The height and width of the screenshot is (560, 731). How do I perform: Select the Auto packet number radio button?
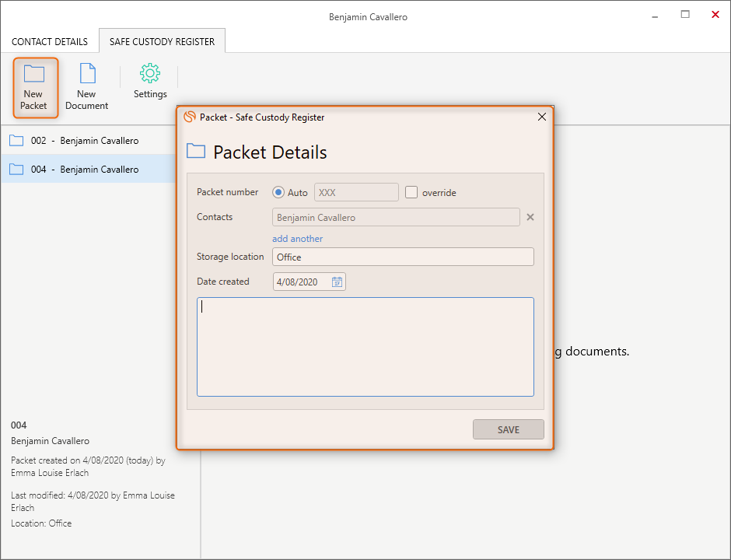[x=278, y=193]
